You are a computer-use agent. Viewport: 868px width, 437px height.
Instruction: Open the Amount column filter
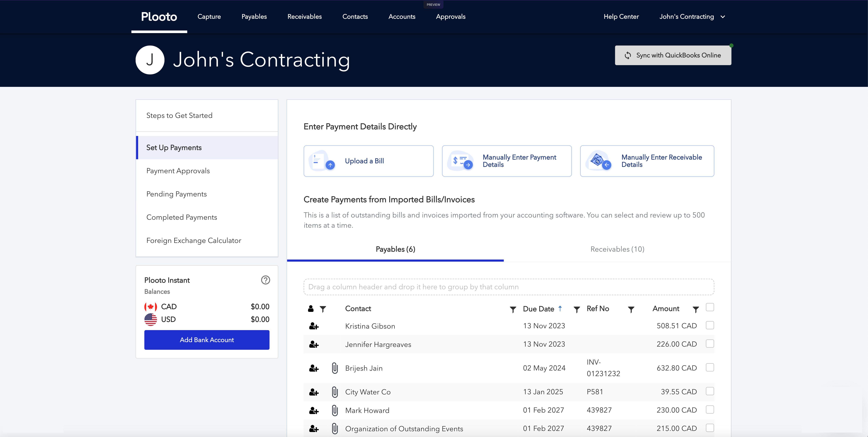tap(696, 309)
